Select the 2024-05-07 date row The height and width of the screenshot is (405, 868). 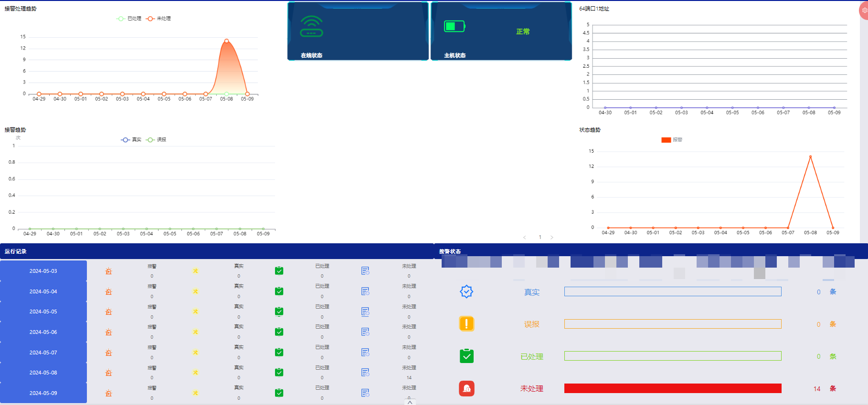(x=43, y=353)
